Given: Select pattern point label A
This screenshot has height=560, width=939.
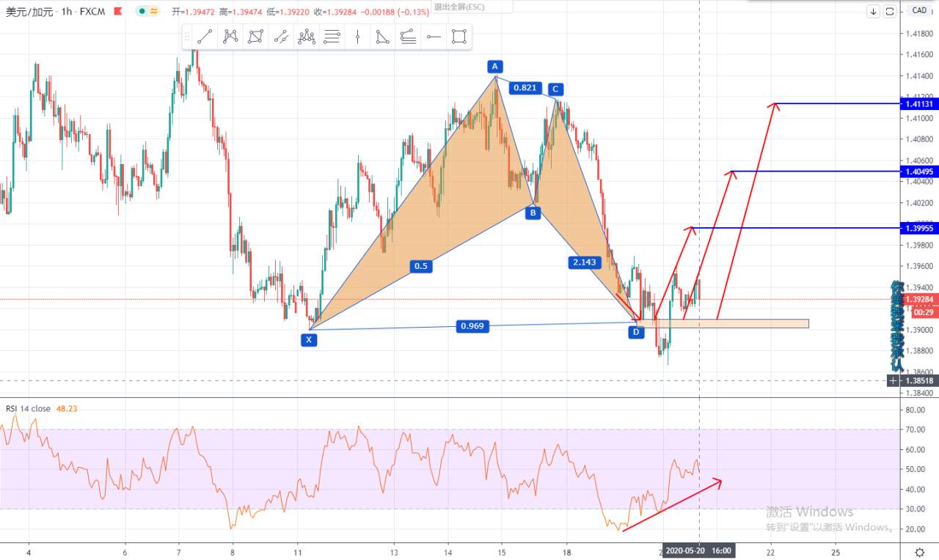Looking at the screenshot, I should tap(496, 67).
